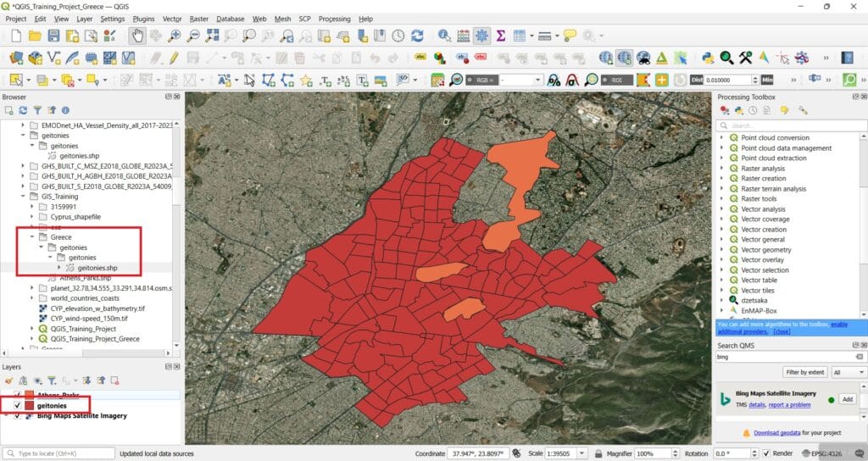Select the Pan Map hand tool
The width and height of the screenshot is (868, 461).
(137, 36)
